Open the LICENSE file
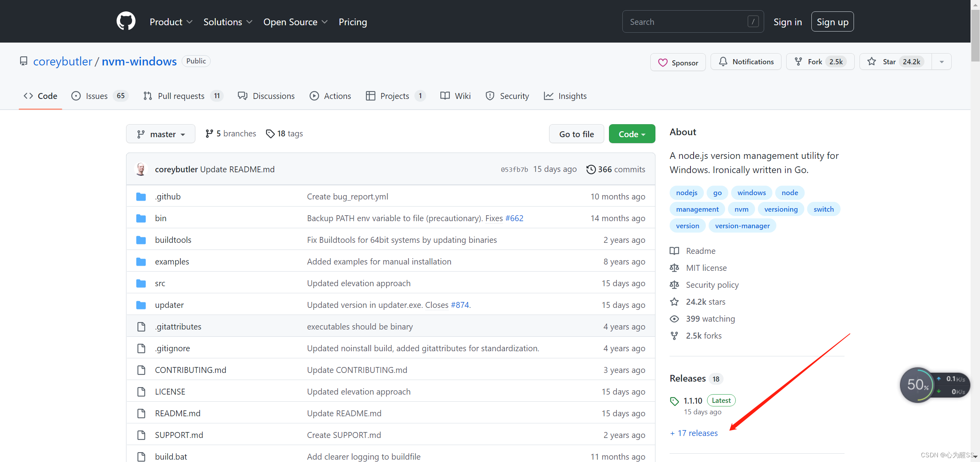980x462 pixels. [170, 391]
